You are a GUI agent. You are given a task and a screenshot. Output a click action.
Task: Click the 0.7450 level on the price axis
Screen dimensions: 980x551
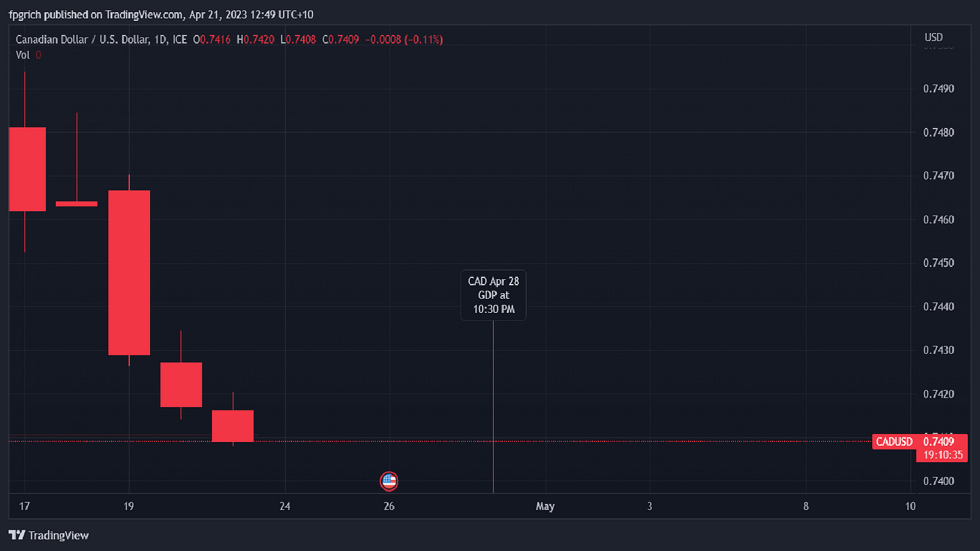[938, 262]
